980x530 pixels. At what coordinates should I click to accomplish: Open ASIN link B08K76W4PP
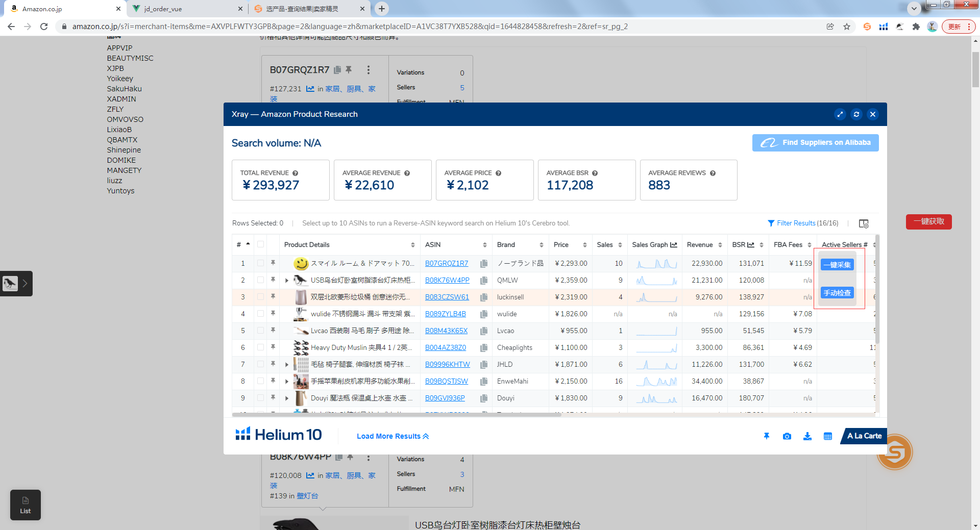pos(447,281)
